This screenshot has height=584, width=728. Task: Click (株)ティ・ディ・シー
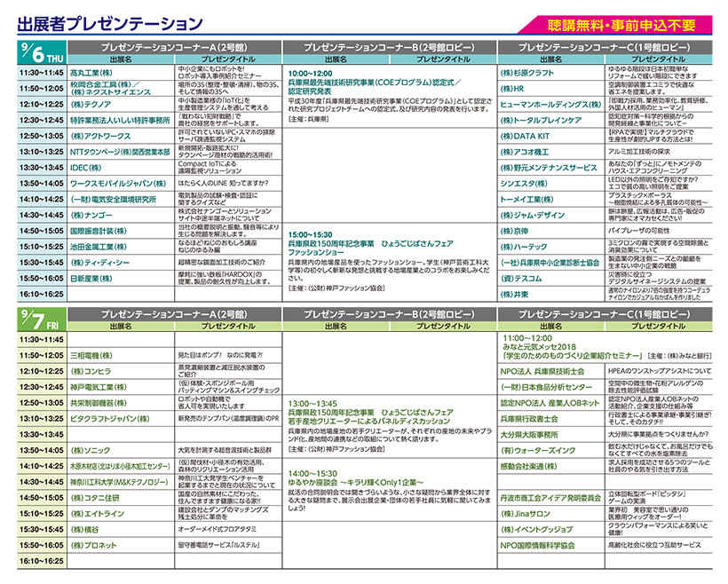(99, 263)
